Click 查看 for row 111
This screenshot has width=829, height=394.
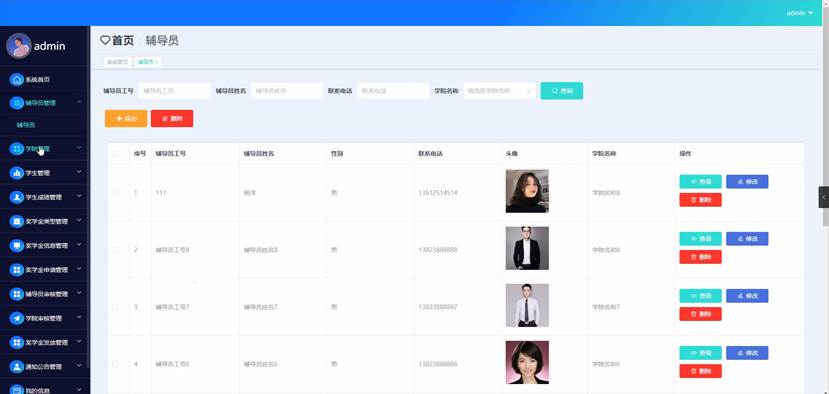pyautogui.click(x=700, y=181)
